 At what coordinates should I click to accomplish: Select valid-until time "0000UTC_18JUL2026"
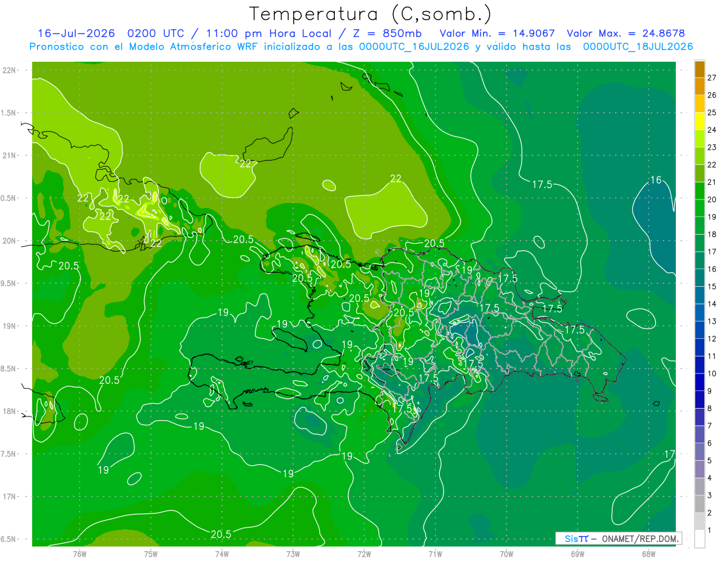[638, 47]
